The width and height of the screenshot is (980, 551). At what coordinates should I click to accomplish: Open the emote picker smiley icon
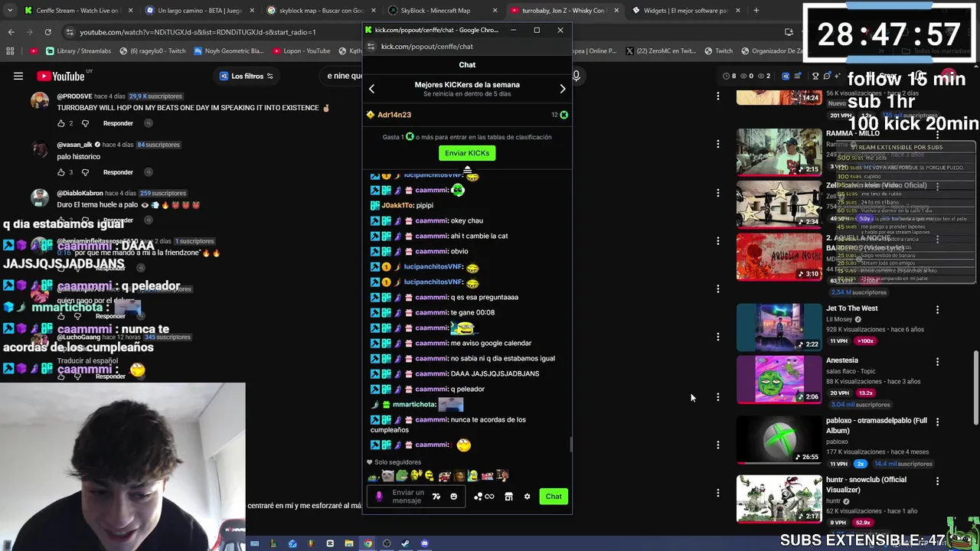pos(453,497)
